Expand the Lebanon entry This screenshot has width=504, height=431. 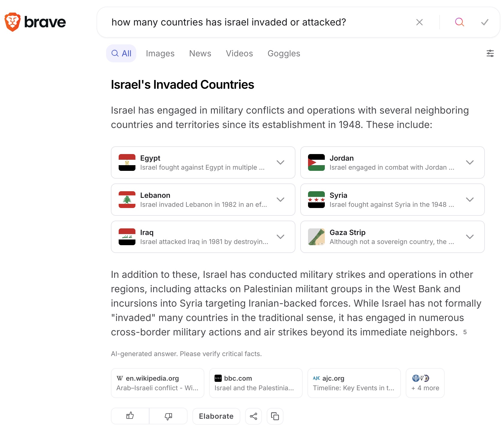coord(280,200)
